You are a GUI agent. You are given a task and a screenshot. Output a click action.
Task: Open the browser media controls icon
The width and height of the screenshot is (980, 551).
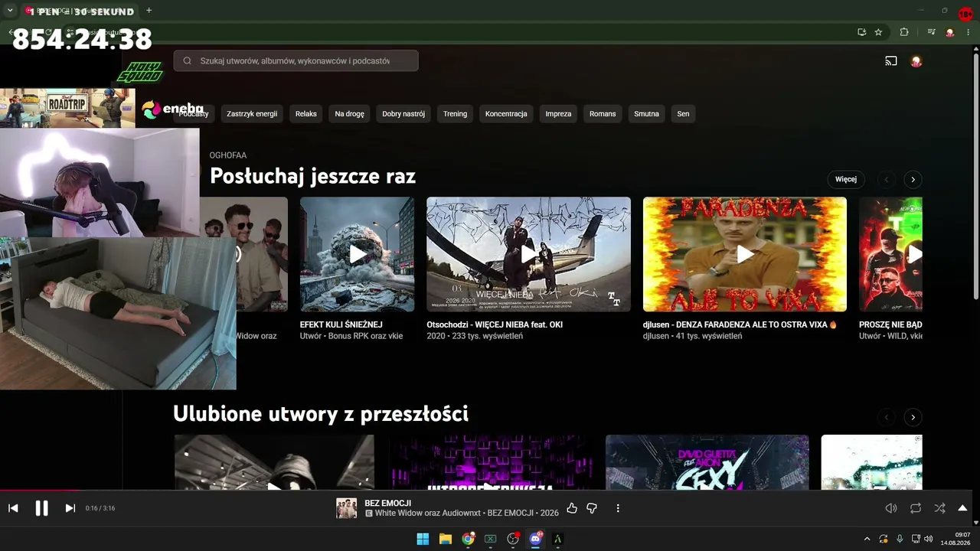click(931, 32)
